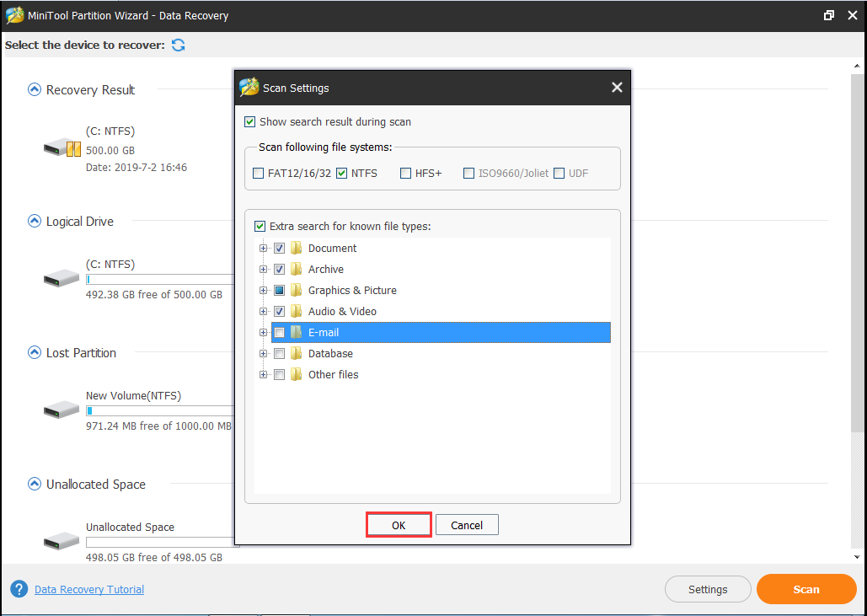
Task: Toggle the Graphics & Picture checkbox
Action: point(279,290)
